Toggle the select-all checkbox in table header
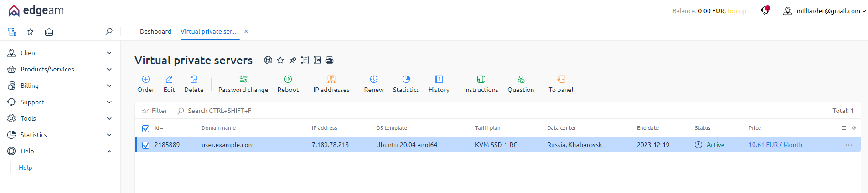 146,128
